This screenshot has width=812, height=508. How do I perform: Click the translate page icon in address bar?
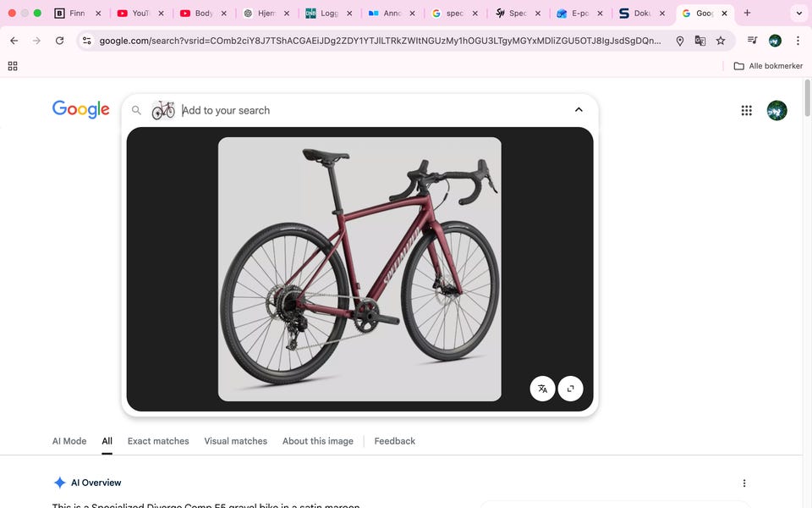tap(700, 41)
